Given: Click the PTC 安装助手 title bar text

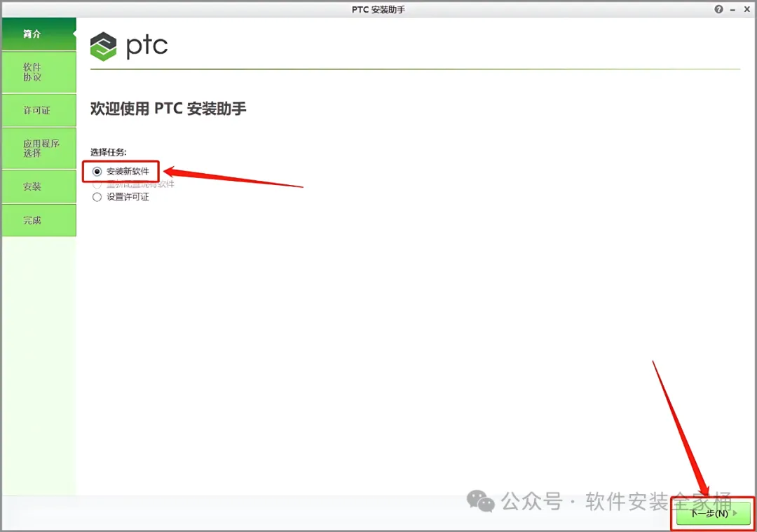Looking at the screenshot, I should (378, 10).
